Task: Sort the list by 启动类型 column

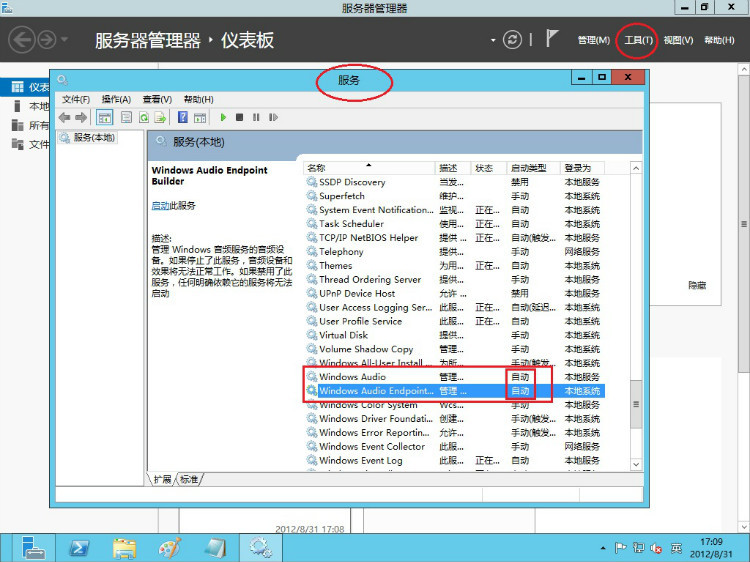Action: pyautogui.click(x=528, y=168)
